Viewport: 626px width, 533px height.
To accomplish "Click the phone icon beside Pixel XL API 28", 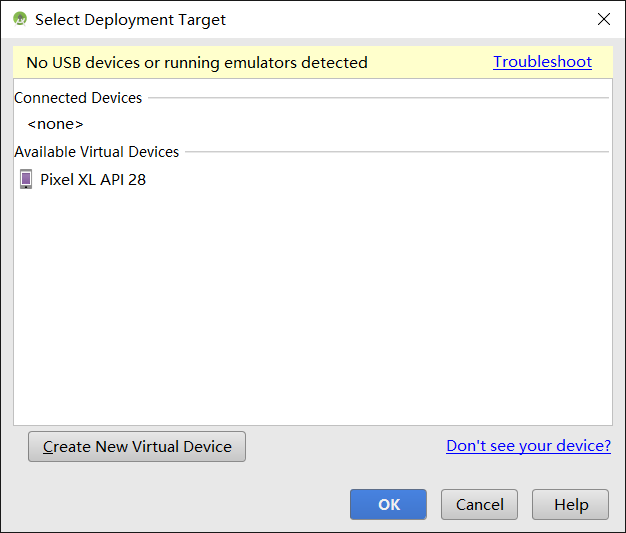I will (x=26, y=180).
